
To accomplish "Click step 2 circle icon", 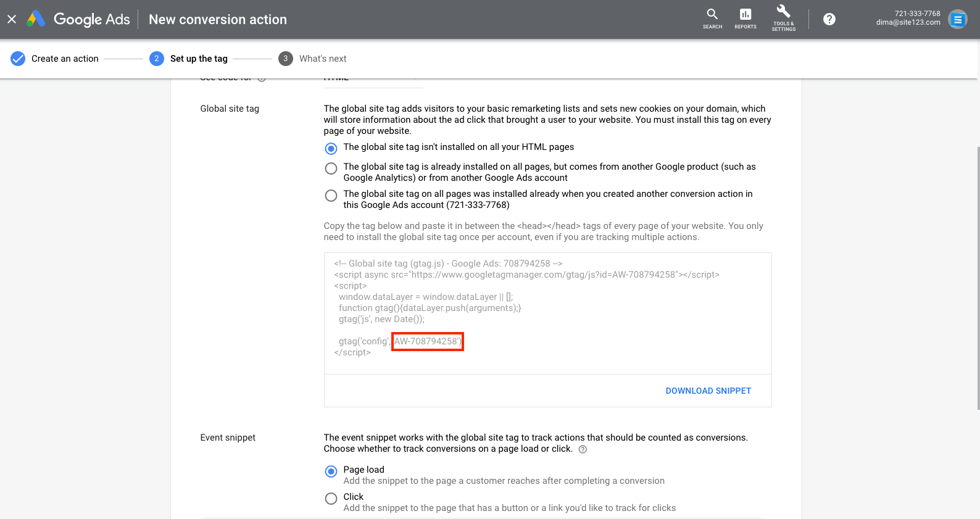I will (156, 59).
